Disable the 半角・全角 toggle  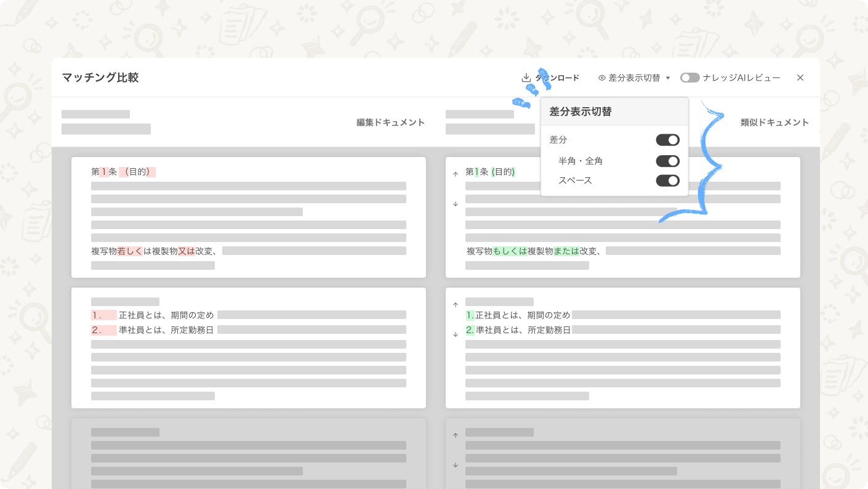pyautogui.click(x=667, y=161)
